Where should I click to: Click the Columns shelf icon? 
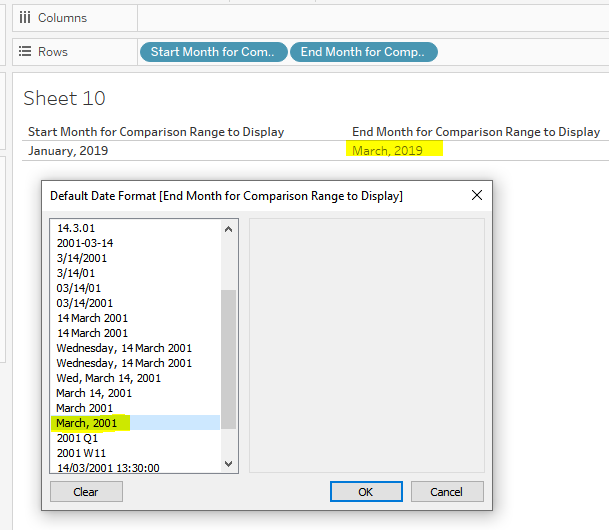(x=25, y=17)
